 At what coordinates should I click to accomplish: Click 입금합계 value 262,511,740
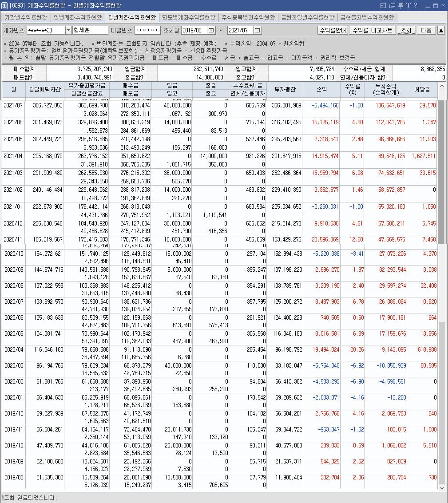coord(208,69)
